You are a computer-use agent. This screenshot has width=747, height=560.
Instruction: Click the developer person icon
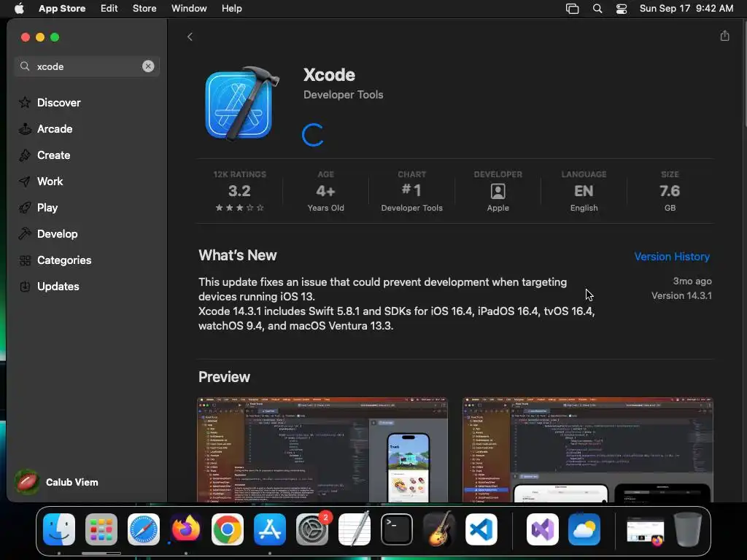click(498, 192)
